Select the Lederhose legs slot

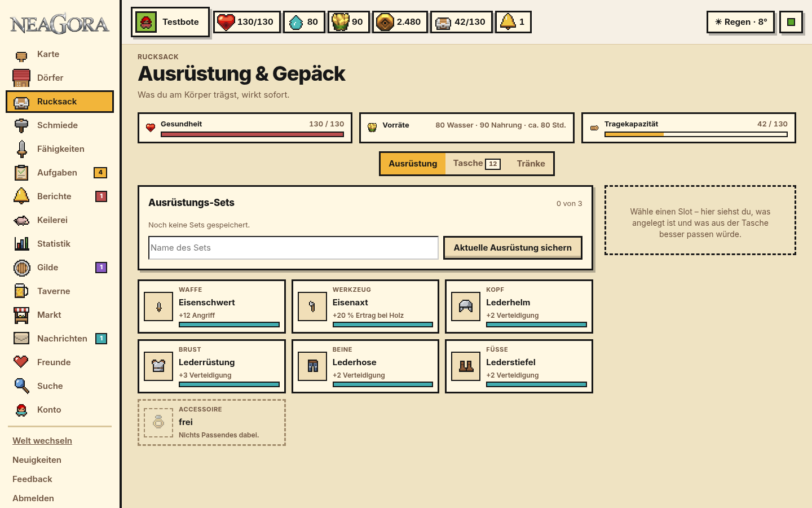(x=365, y=366)
